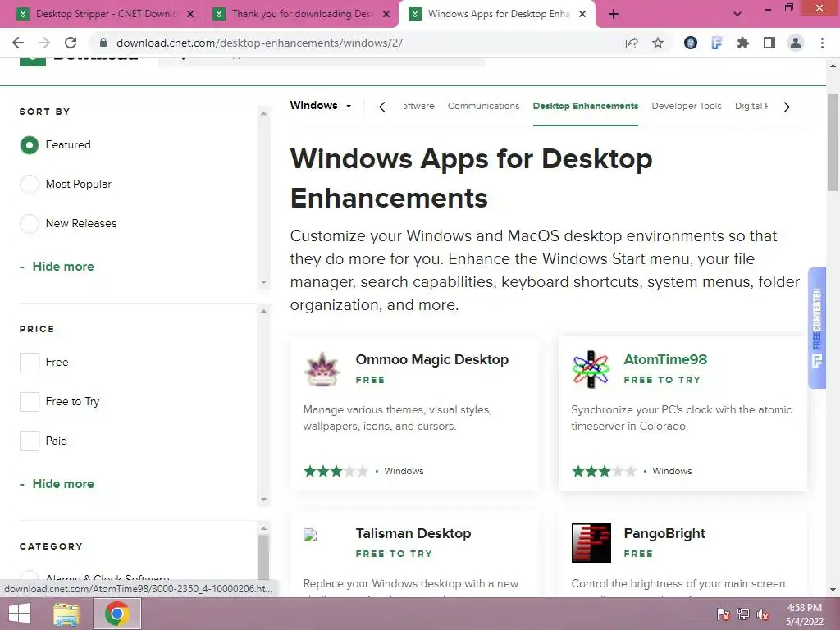Viewport: 840px width, 630px height.
Task: Open the Chrome profile avatar
Action: pyautogui.click(x=796, y=43)
